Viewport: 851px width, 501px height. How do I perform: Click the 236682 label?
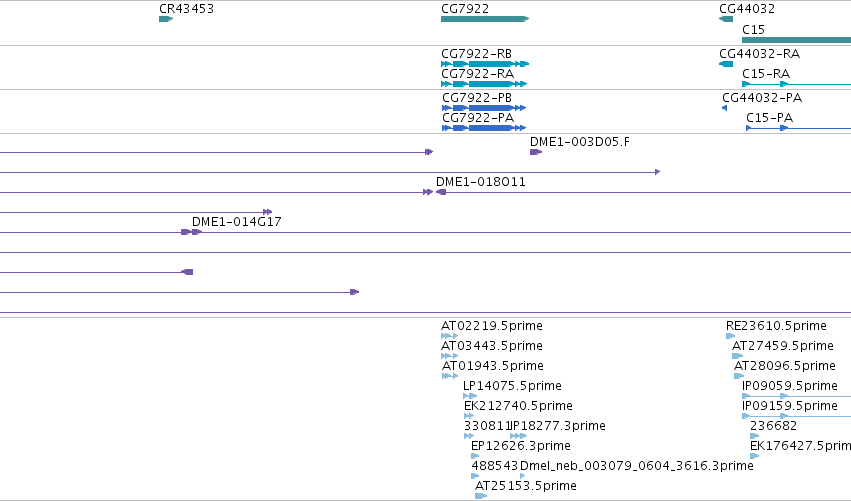pos(773,426)
